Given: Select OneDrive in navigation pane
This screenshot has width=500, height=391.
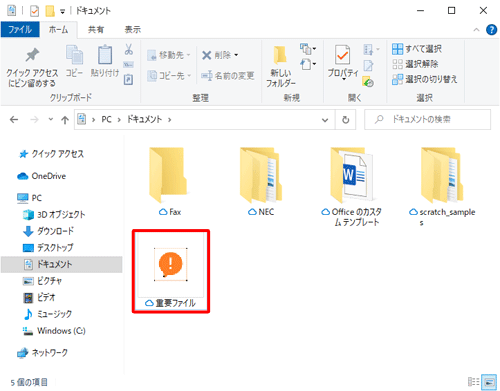Looking at the screenshot, I should click(42, 176).
